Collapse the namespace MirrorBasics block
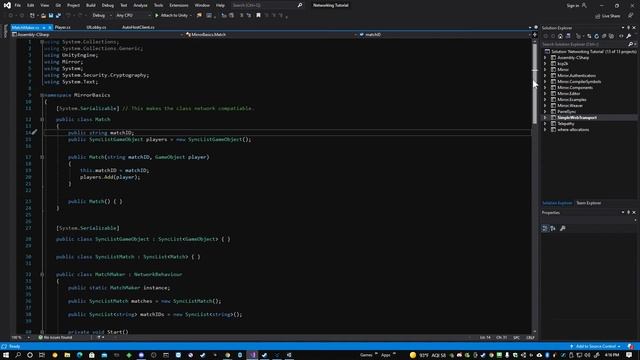Image resolution: width=640 pixels, height=360 pixels. click(42, 95)
